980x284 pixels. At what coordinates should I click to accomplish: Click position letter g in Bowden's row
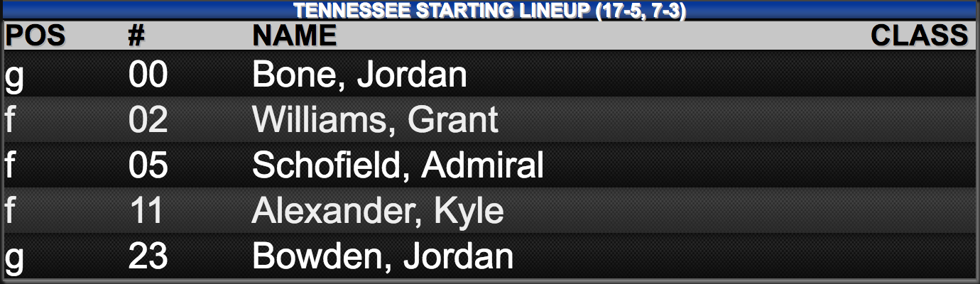pyautogui.click(x=14, y=258)
